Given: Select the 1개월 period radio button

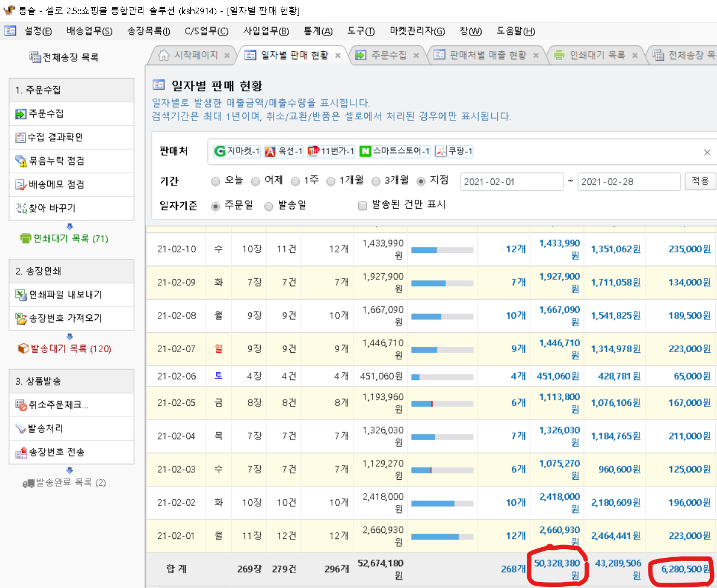Looking at the screenshot, I should click(331, 181).
